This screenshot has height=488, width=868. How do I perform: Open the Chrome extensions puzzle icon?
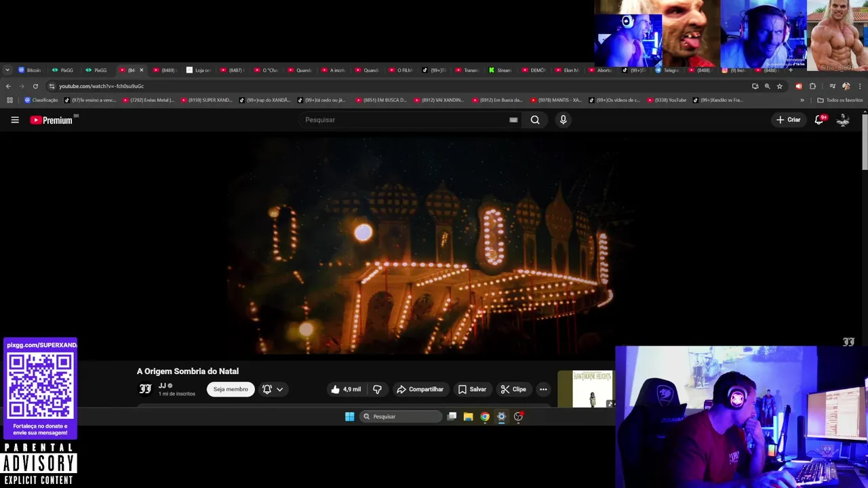tap(812, 86)
